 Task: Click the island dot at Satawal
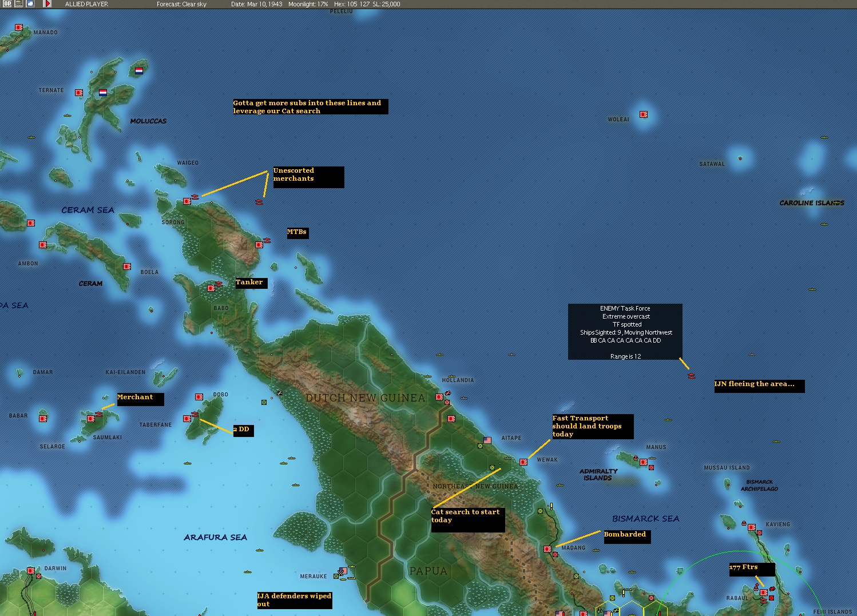(x=740, y=158)
